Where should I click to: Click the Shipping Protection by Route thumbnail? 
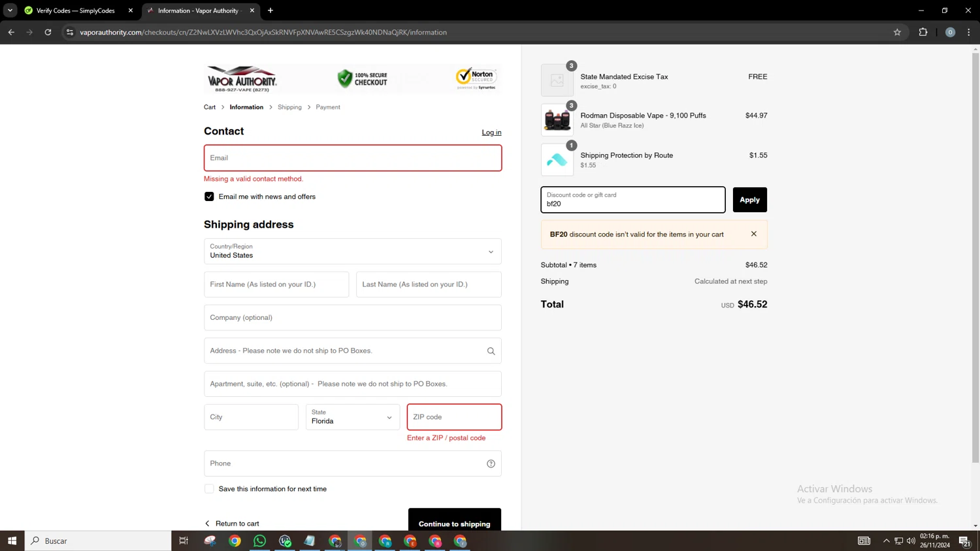pos(557,160)
